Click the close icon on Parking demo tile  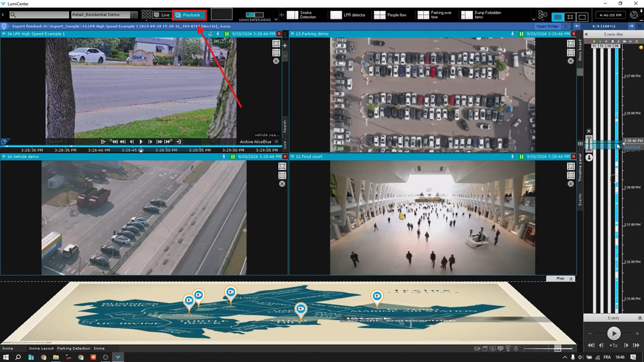571,61
